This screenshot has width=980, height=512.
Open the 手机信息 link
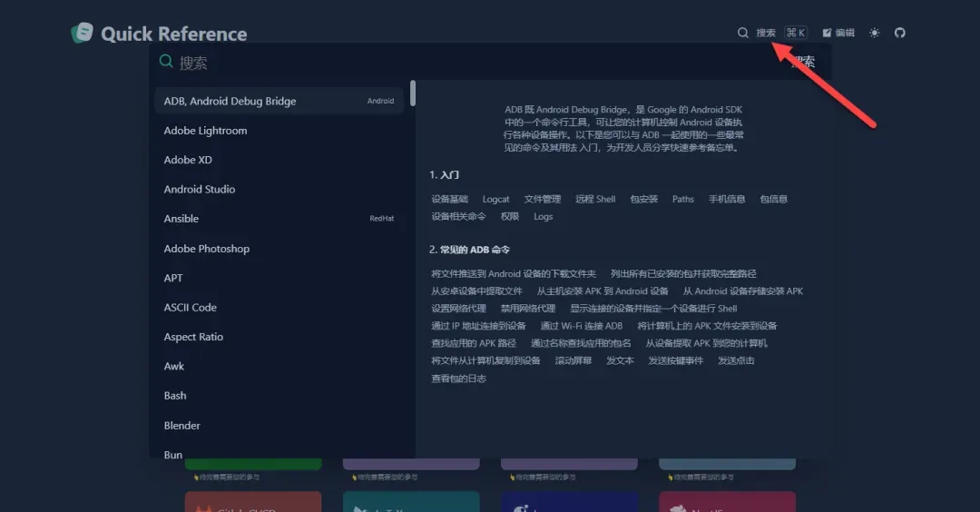(727, 199)
